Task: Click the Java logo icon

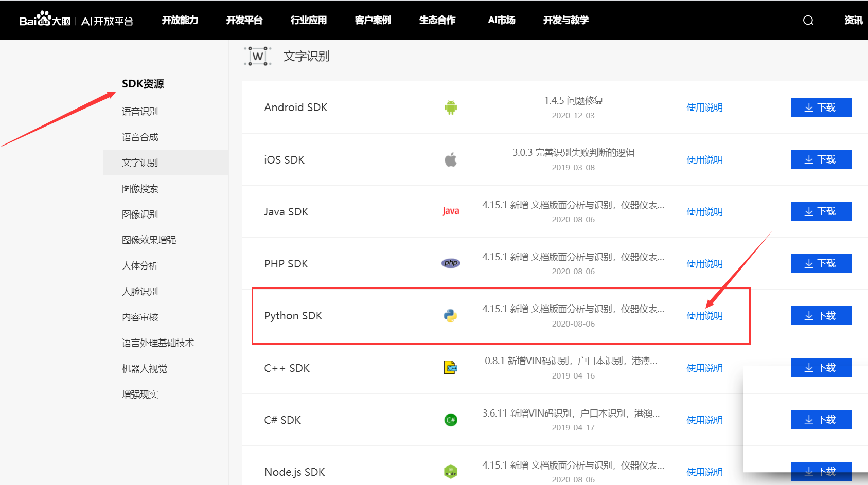Action: [451, 211]
